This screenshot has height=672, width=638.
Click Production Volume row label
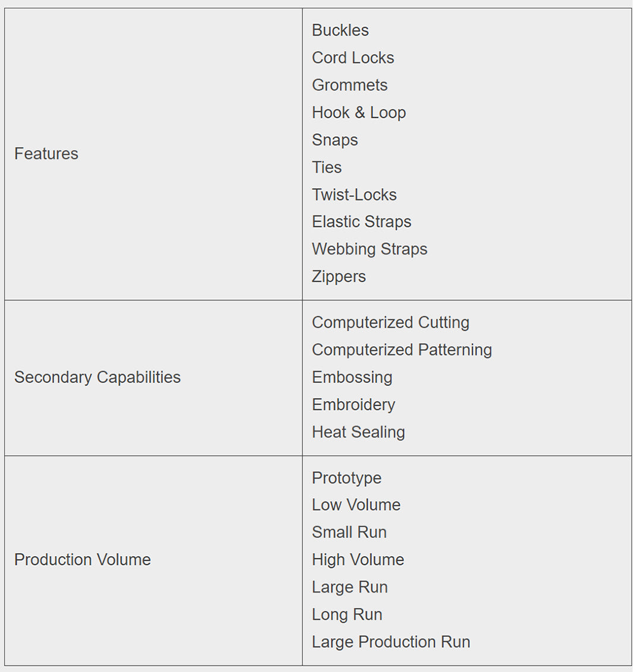pyautogui.click(x=83, y=560)
